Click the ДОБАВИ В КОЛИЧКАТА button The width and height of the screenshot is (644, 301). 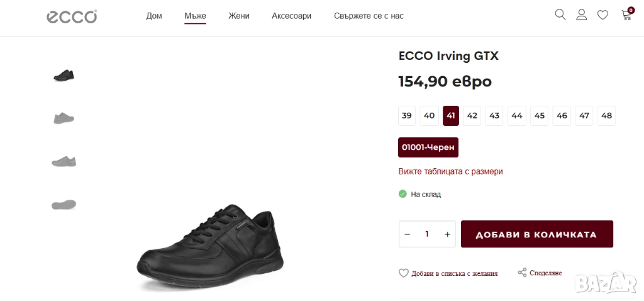coord(536,234)
